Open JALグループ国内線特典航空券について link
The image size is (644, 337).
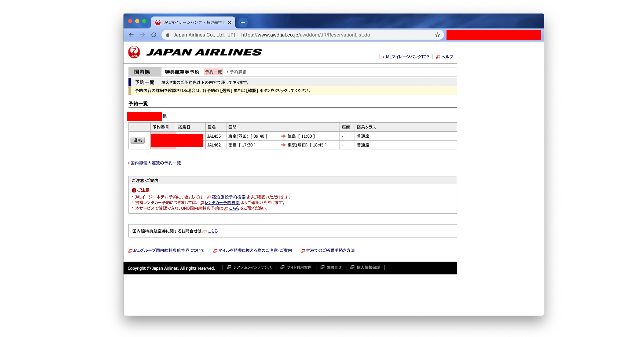(x=169, y=250)
